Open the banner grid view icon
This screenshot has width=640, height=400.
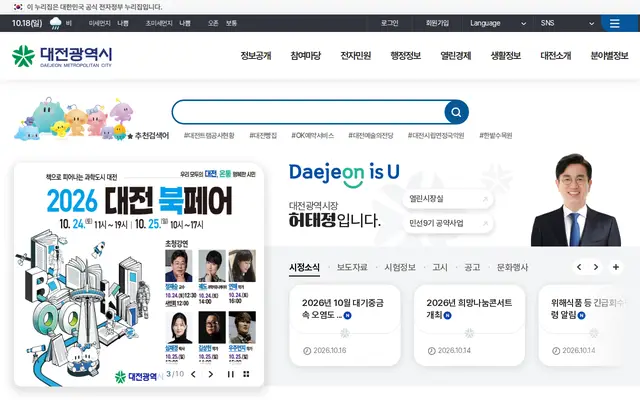(246, 374)
